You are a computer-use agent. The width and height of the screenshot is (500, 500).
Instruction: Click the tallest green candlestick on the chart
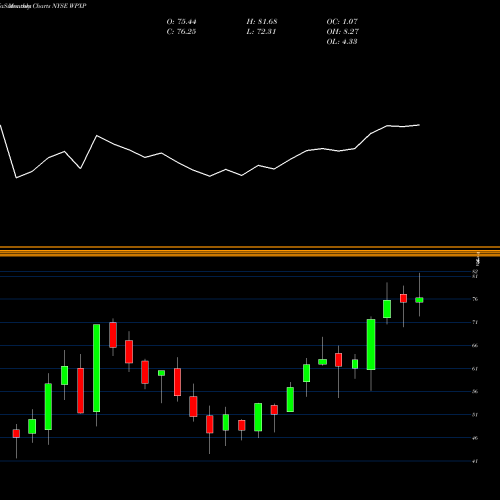(x=96, y=368)
